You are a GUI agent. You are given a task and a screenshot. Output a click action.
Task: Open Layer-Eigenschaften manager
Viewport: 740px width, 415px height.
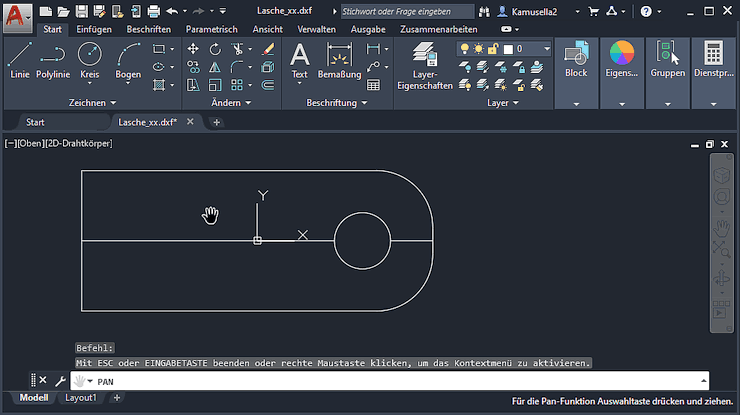[425, 66]
